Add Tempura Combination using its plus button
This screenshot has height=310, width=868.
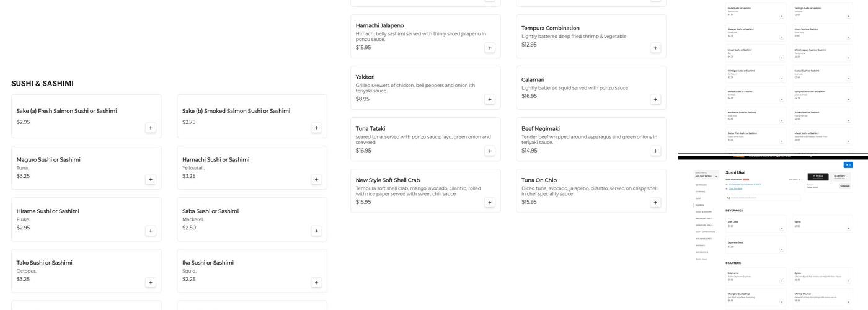pyautogui.click(x=655, y=48)
